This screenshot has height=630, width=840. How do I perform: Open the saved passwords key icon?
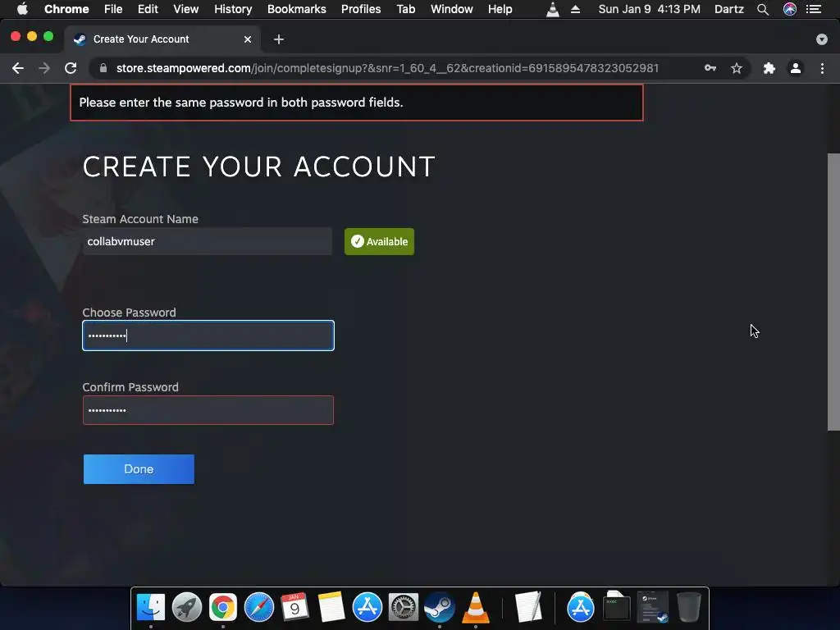click(710, 68)
